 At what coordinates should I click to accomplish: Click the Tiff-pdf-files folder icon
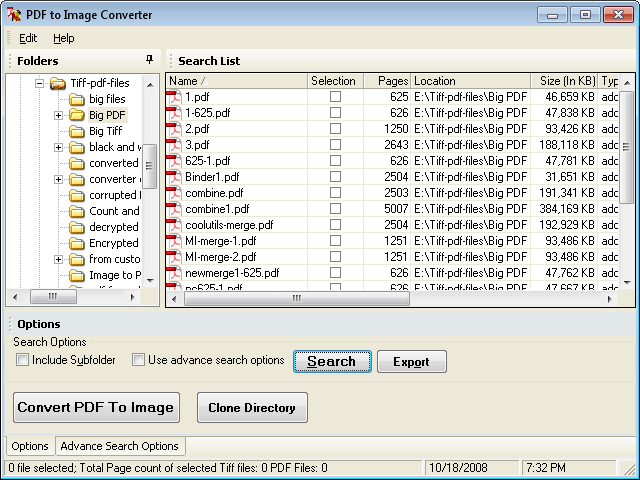coord(58,83)
